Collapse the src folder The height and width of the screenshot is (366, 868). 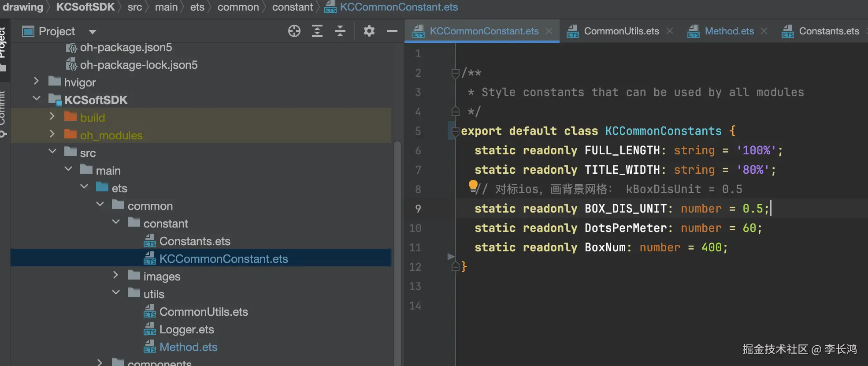(52, 152)
